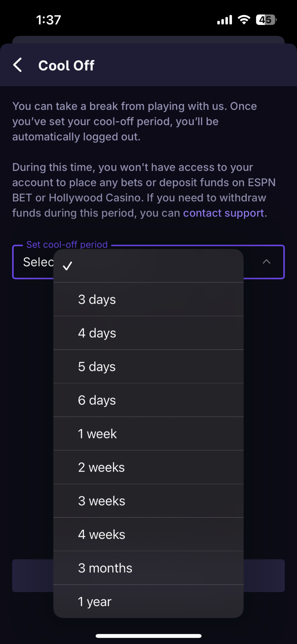This screenshot has width=297, height=644.
Task: Collapse the cool-off period dropdown chevron
Action: pos(266,262)
